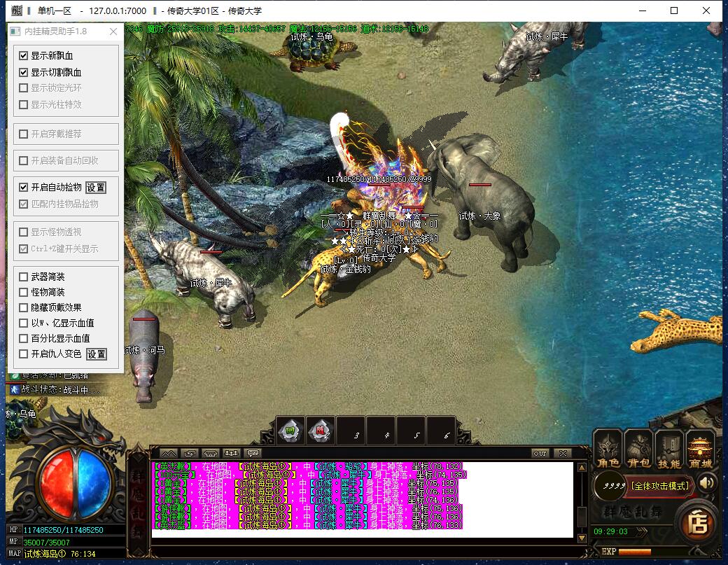728x565 pixels.
Task: Click the 英杰盔 drop message line
Action: tap(307, 525)
